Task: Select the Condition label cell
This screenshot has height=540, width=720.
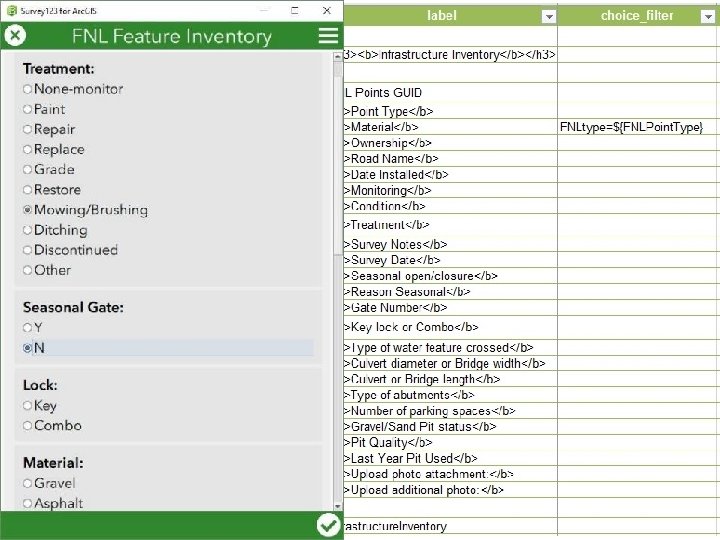Action: [x=450, y=206]
